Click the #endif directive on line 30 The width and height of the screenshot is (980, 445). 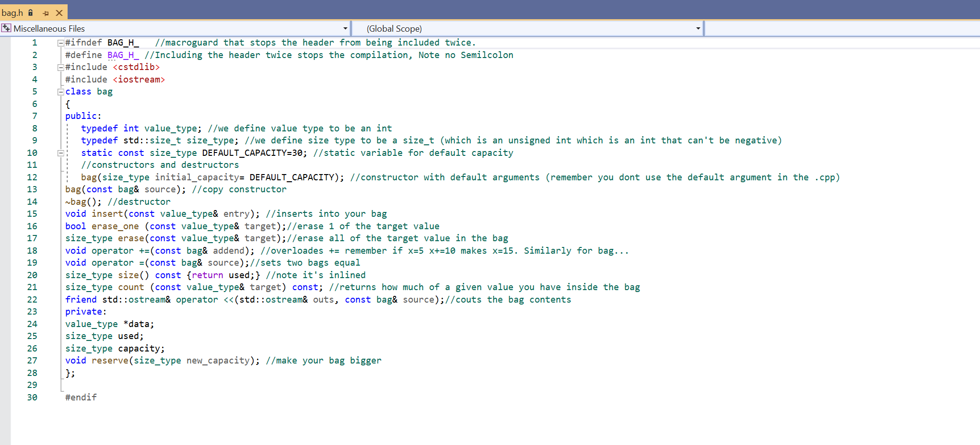pos(80,397)
